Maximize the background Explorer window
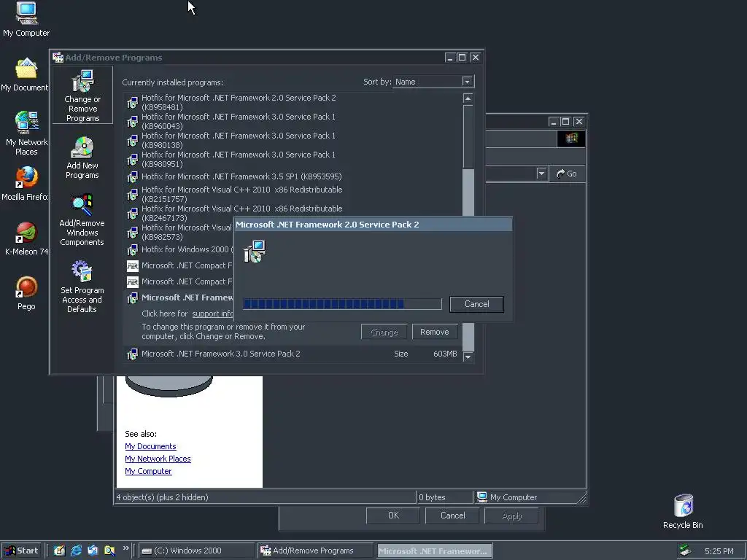The height and width of the screenshot is (560, 747). click(565, 122)
